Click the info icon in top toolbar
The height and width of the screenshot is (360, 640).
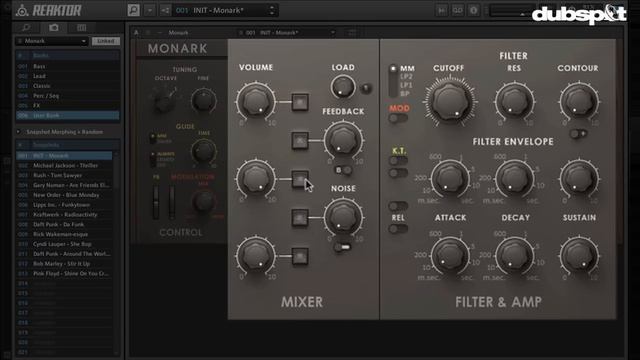[473, 10]
